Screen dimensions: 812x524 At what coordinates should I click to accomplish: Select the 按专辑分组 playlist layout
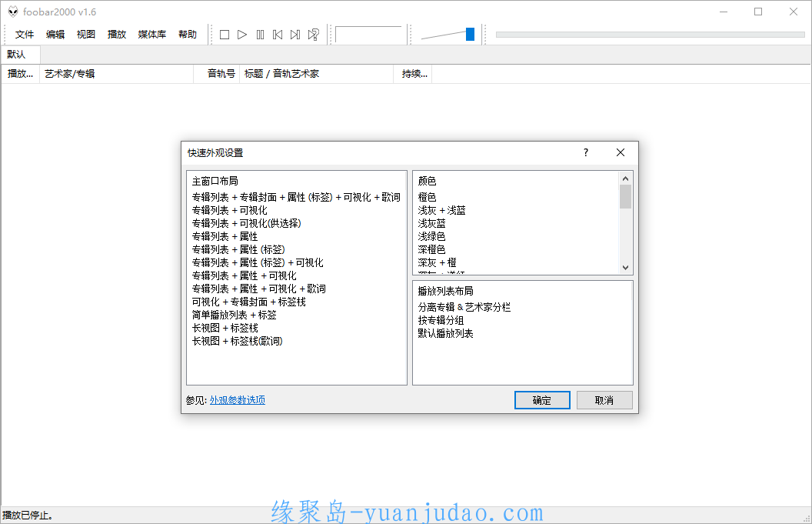[441, 320]
